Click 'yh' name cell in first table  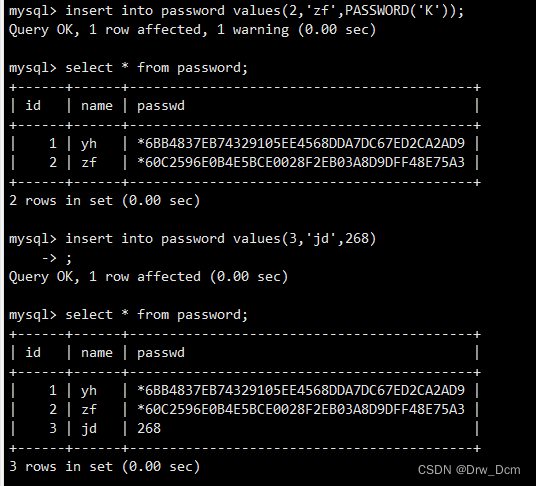[89, 144]
